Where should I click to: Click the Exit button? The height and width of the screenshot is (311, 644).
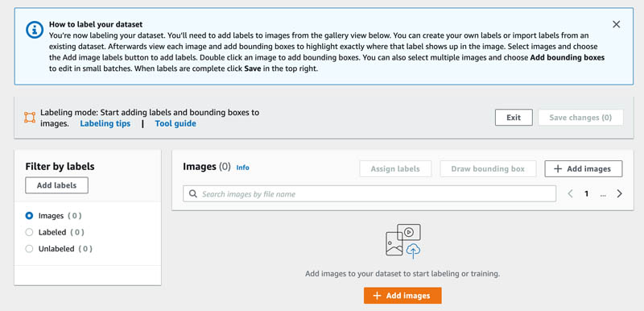pyautogui.click(x=514, y=118)
